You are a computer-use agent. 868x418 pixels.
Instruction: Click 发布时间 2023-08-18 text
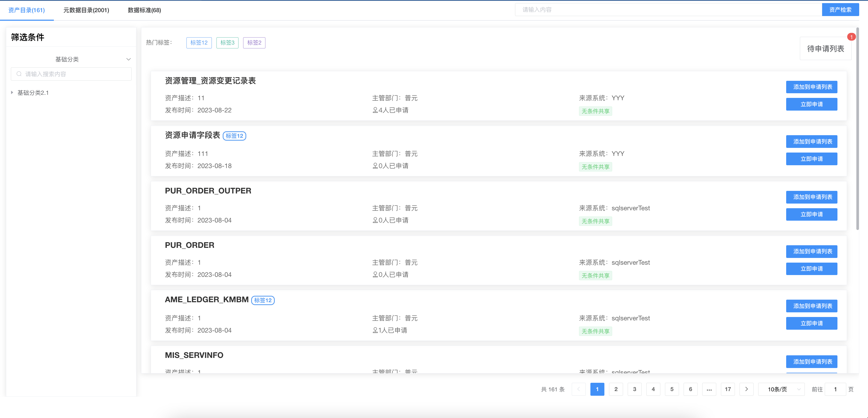point(198,166)
